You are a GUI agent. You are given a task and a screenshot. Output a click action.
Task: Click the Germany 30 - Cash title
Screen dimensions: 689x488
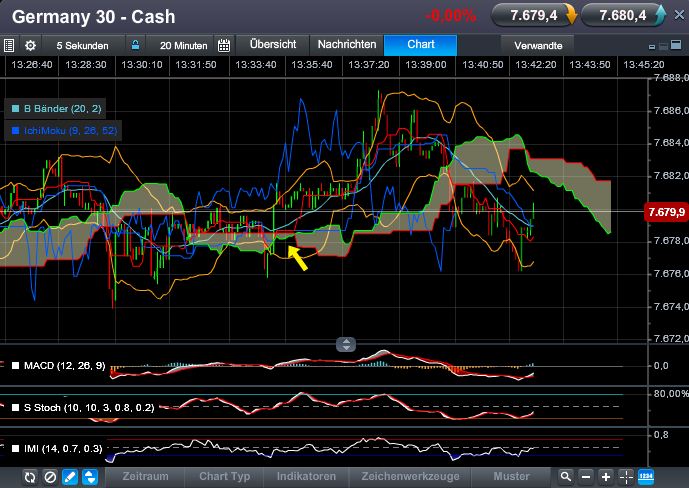tap(94, 17)
